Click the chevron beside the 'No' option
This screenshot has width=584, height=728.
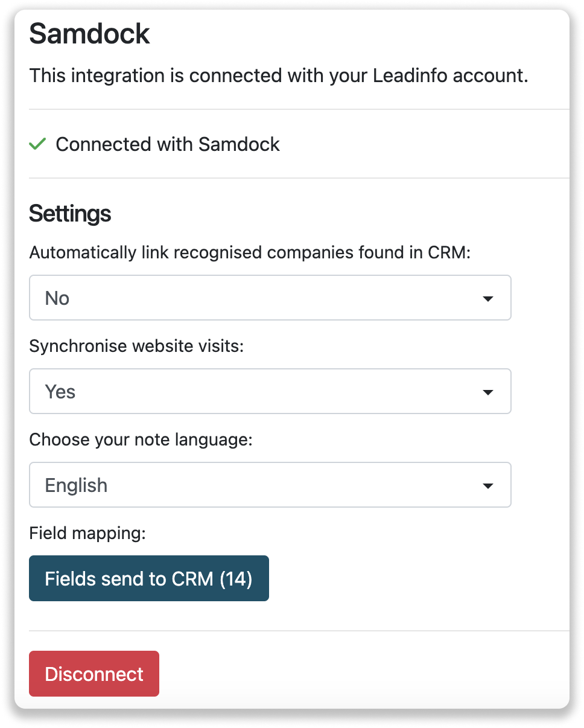point(489,298)
